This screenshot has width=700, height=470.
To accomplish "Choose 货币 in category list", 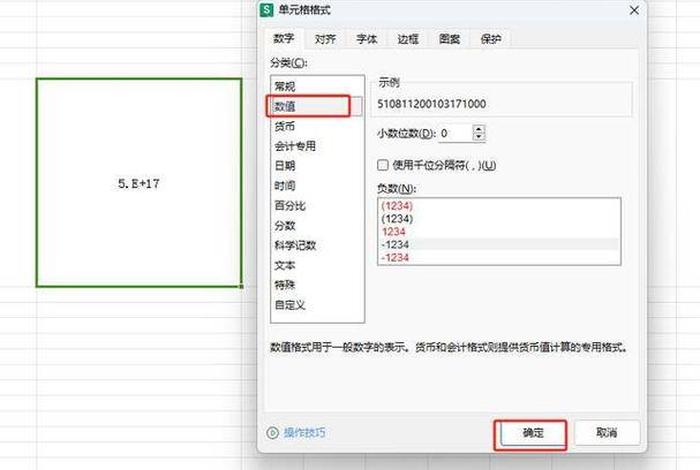I will pos(317,126).
